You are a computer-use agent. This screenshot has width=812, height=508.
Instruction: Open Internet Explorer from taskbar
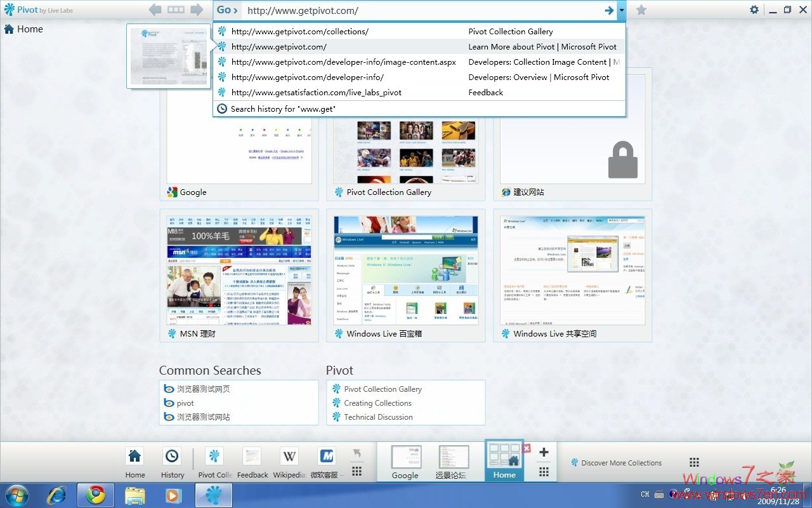58,495
